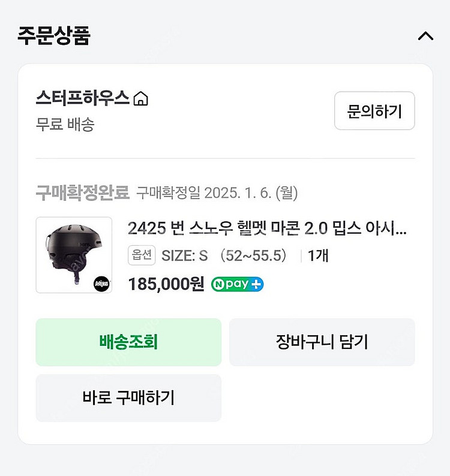Click the MIPS logo on helmet image

tap(101, 284)
